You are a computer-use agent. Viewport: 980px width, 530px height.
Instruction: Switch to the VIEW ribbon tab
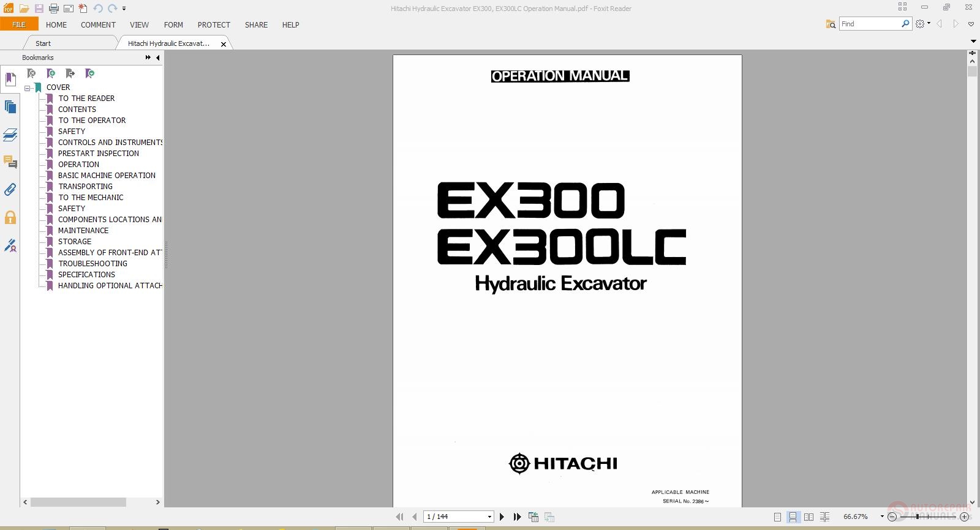tap(139, 25)
